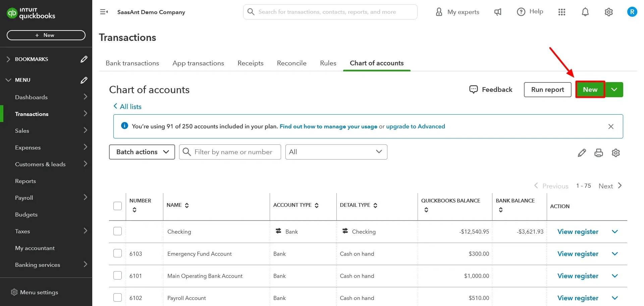Open the user profile avatar R
The image size is (644, 306).
pyautogui.click(x=632, y=12)
